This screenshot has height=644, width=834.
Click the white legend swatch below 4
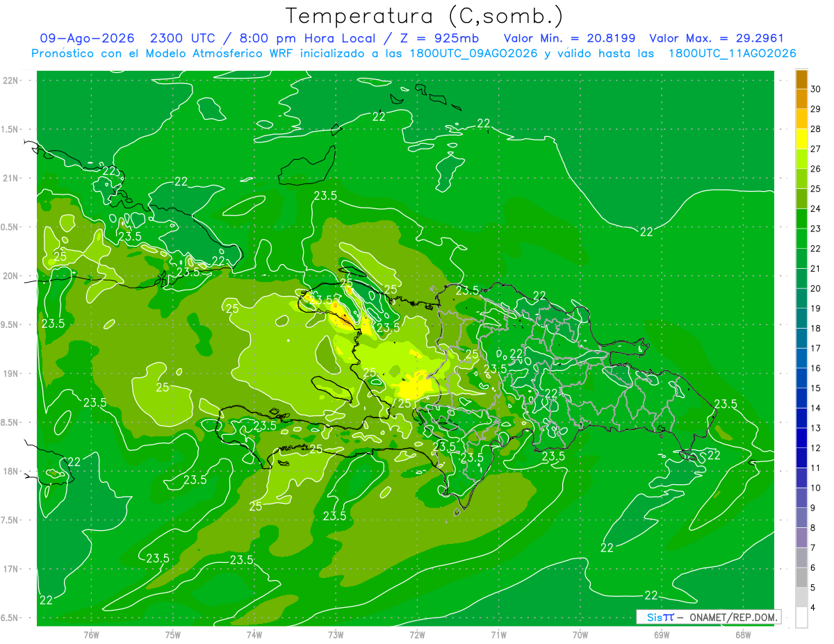801,618
